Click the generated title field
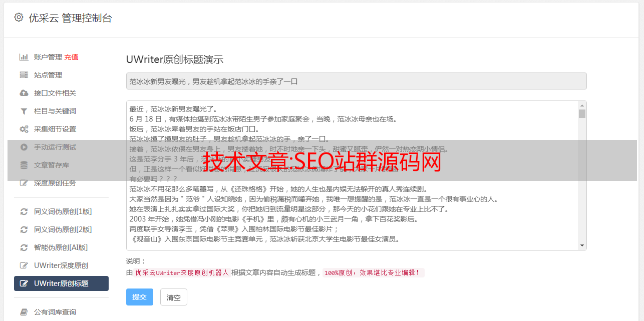644x321 pixels. click(x=356, y=81)
